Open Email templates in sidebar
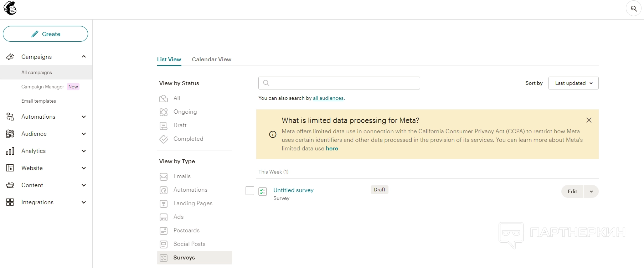644x268 pixels. 38,101
